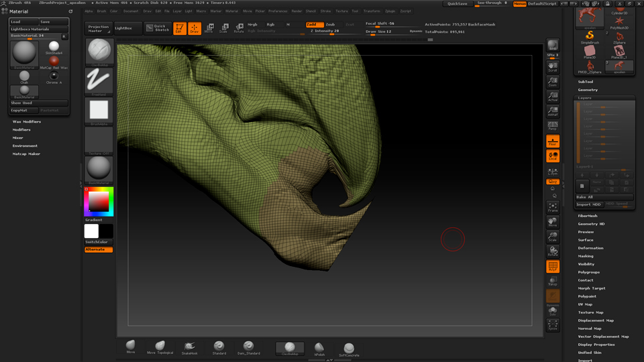Toggle the Floor grid button
The image size is (644, 362).
[x=553, y=141]
